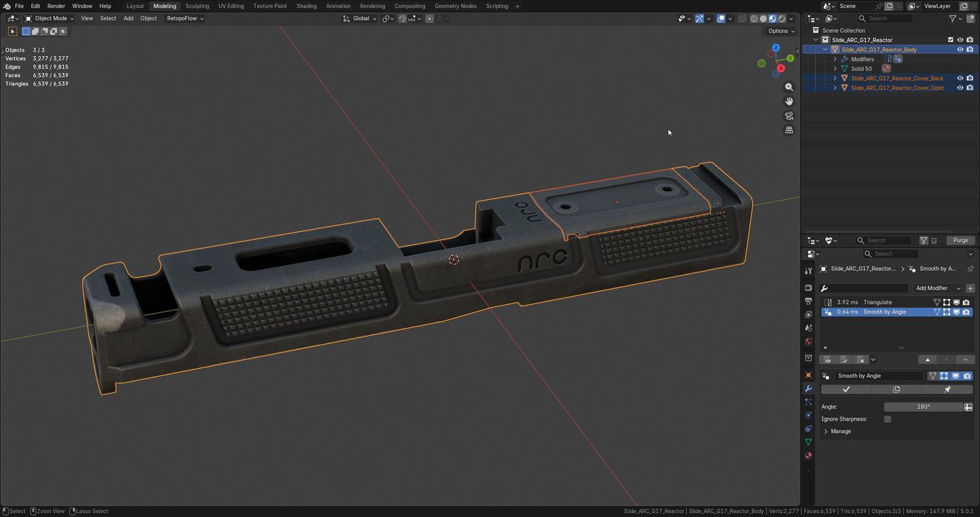Image resolution: width=980 pixels, height=517 pixels.
Task: Open the Render menu
Action: click(x=56, y=6)
